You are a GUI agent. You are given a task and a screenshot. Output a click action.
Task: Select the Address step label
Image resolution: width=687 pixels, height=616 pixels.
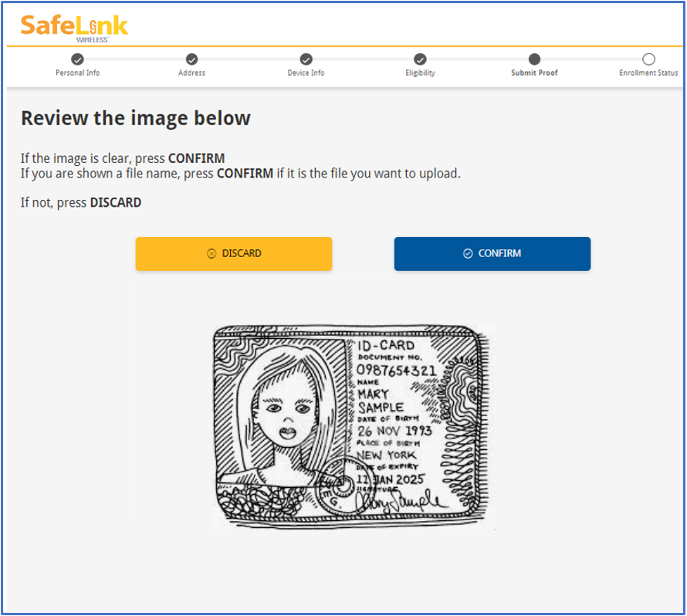coord(191,73)
